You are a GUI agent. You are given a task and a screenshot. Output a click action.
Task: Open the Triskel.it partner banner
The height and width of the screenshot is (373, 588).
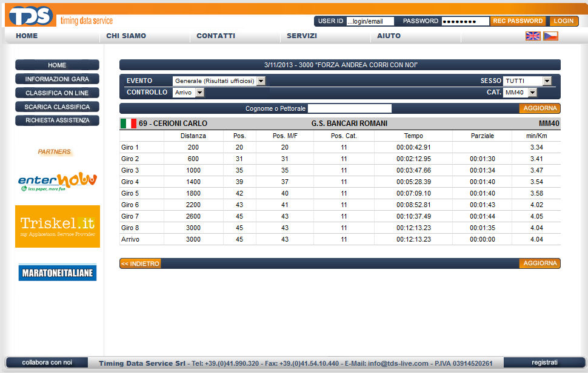58,226
